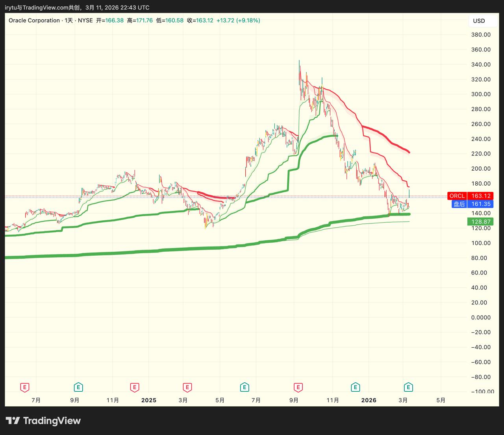Click the 盘后 after-hours price label
This screenshot has height=435, width=504.
pyautogui.click(x=459, y=204)
